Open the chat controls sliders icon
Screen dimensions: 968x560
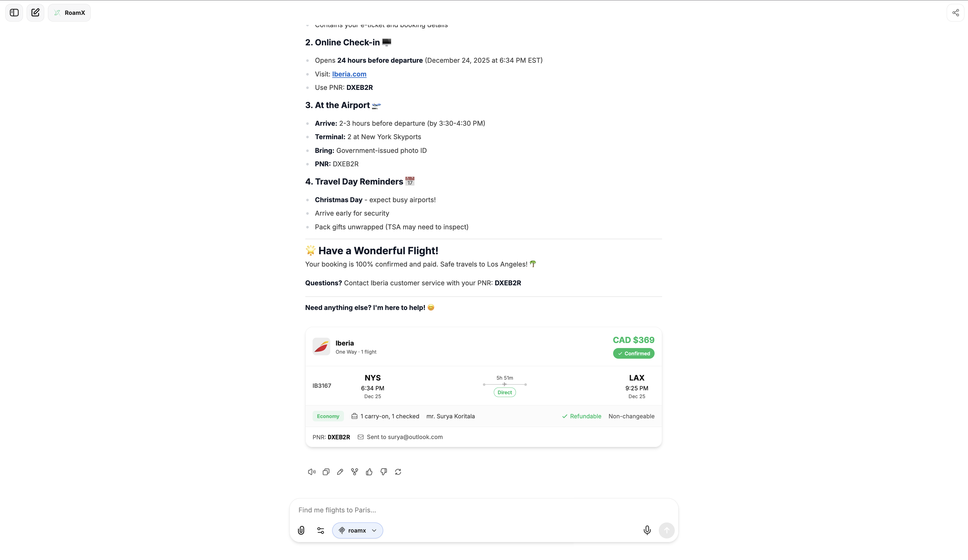[321, 530]
